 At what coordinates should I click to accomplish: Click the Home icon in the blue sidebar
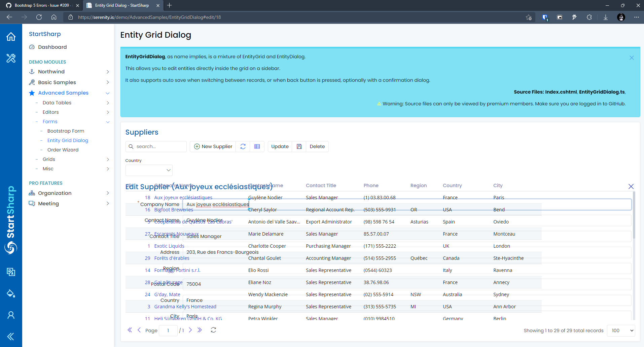(11, 37)
